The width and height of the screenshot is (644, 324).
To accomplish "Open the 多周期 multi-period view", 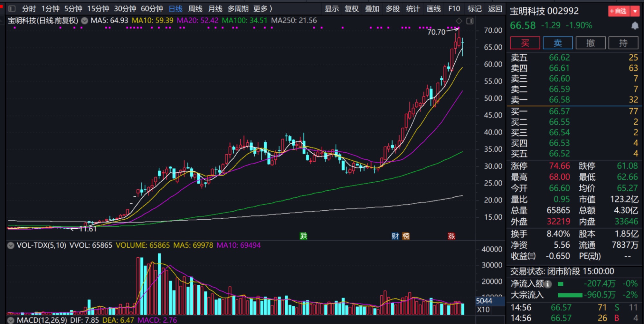I will [x=238, y=9].
